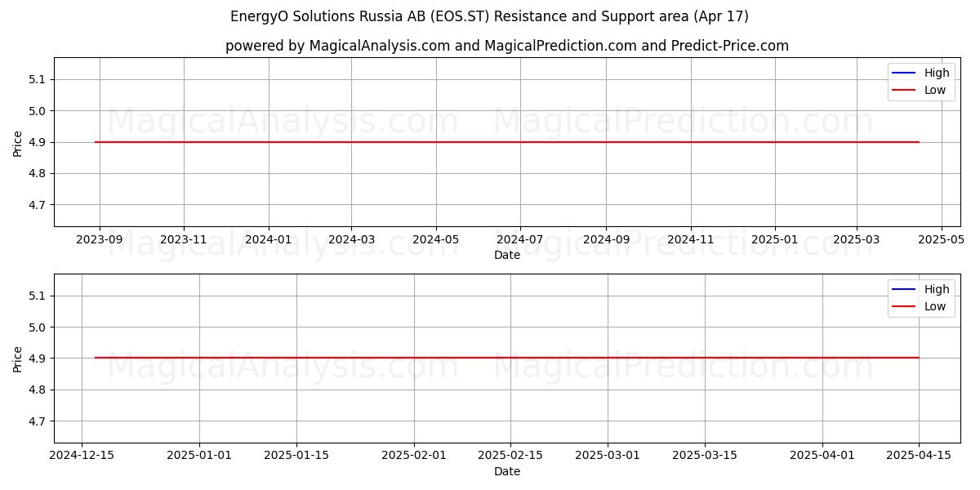Click the '2025-02-15' tick label
Viewport: 980px width, 490px height.
[x=511, y=456]
